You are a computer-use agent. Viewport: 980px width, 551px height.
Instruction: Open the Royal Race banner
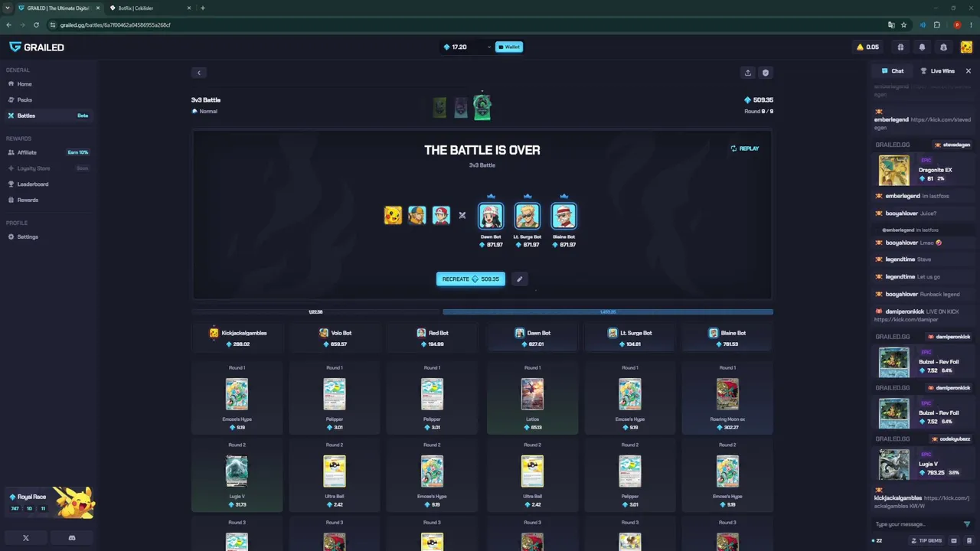pyautogui.click(x=49, y=502)
